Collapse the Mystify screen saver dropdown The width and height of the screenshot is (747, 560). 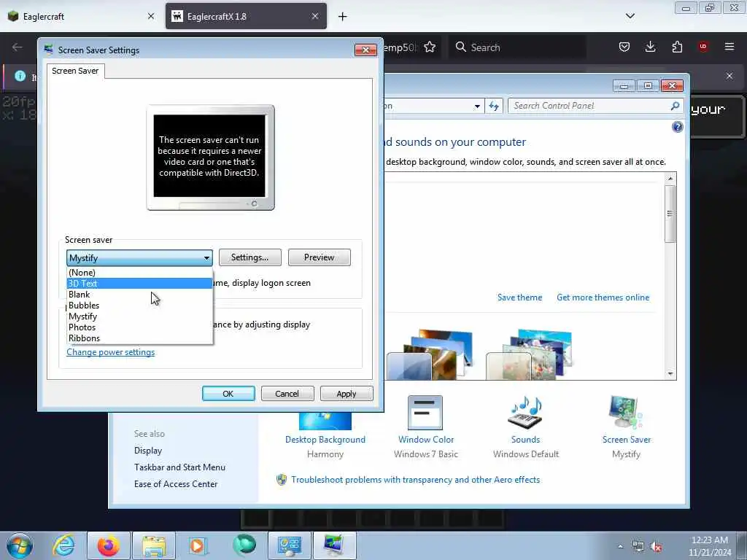(x=206, y=257)
